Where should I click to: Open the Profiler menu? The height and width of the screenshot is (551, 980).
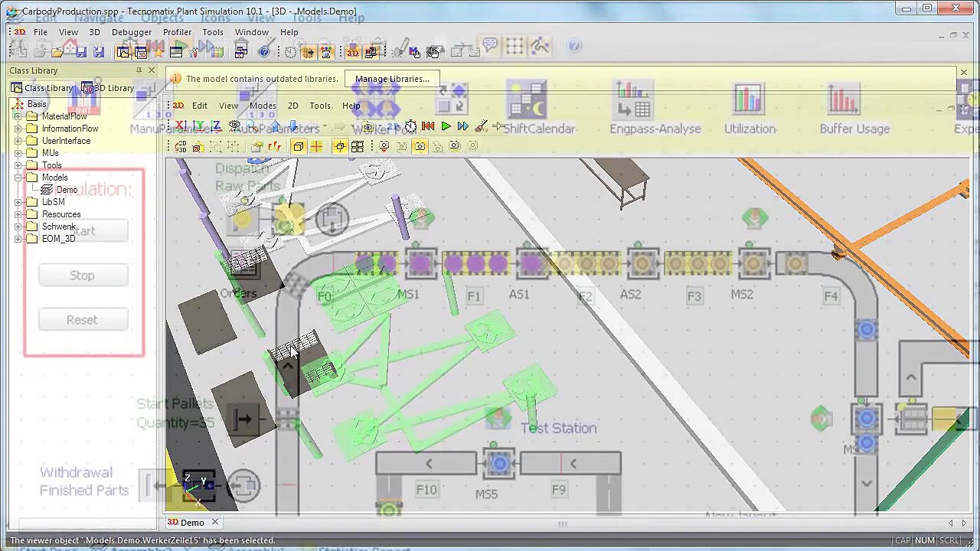tap(177, 32)
